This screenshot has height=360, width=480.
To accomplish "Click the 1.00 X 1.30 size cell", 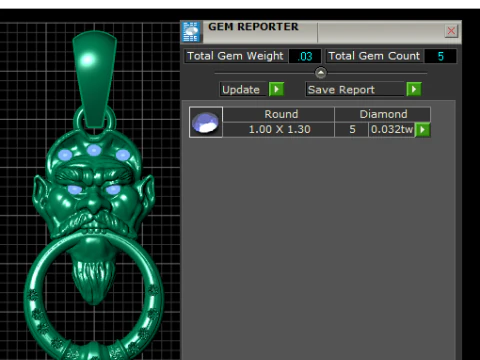I will point(279,129).
